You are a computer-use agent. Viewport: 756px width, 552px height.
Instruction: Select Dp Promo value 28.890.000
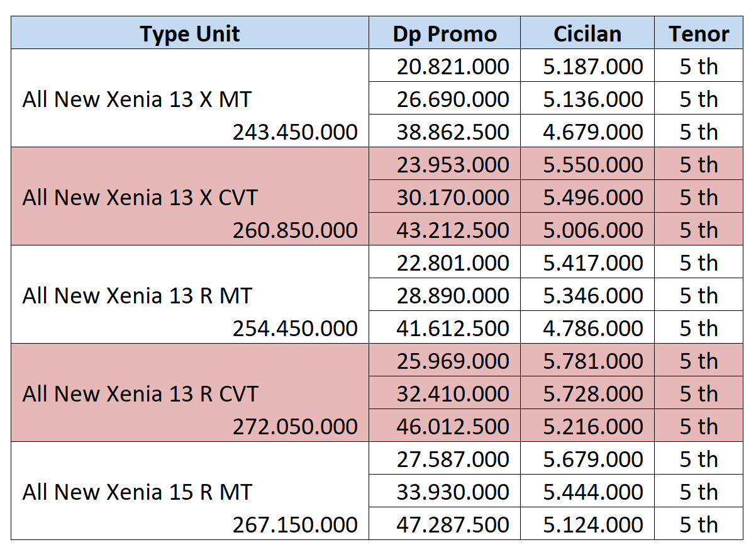[452, 296]
